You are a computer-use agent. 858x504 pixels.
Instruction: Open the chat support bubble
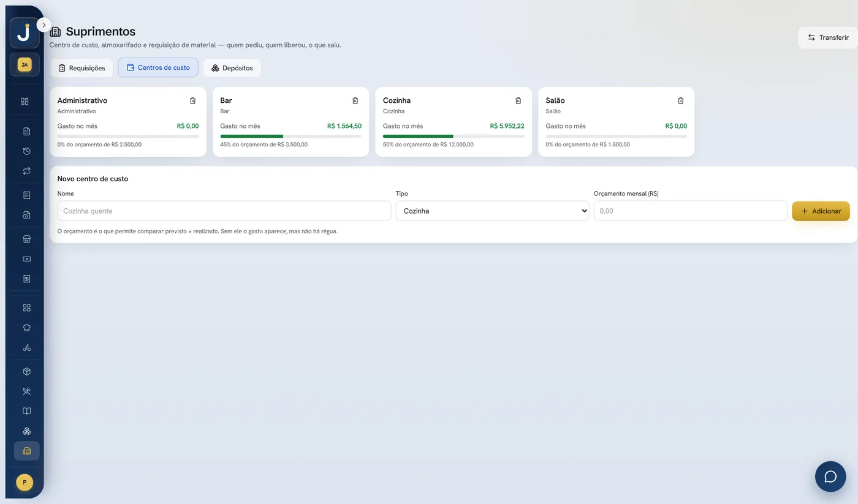point(830,476)
